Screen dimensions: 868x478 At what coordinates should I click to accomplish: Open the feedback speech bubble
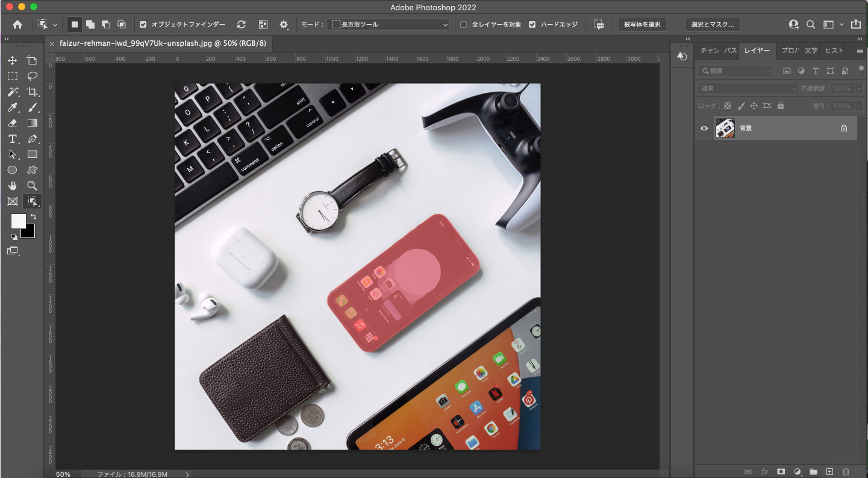click(x=599, y=25)
